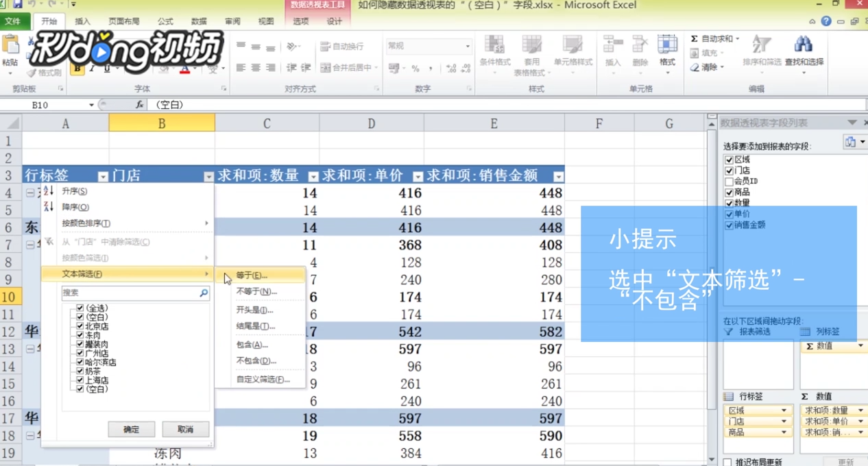Uncheck the 区域 field checkbox
The image size is (868, 466).
tap(729, 160)
